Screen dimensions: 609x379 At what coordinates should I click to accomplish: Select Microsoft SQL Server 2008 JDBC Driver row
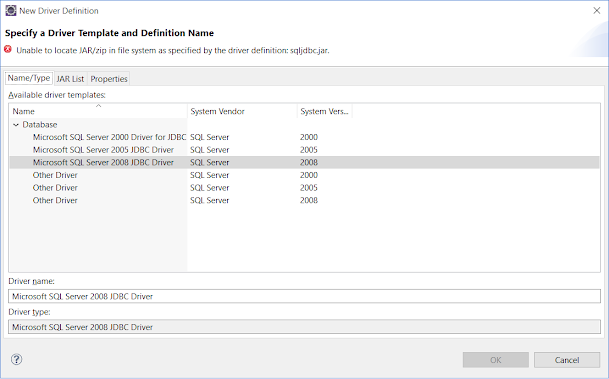(x=304, y=162)
